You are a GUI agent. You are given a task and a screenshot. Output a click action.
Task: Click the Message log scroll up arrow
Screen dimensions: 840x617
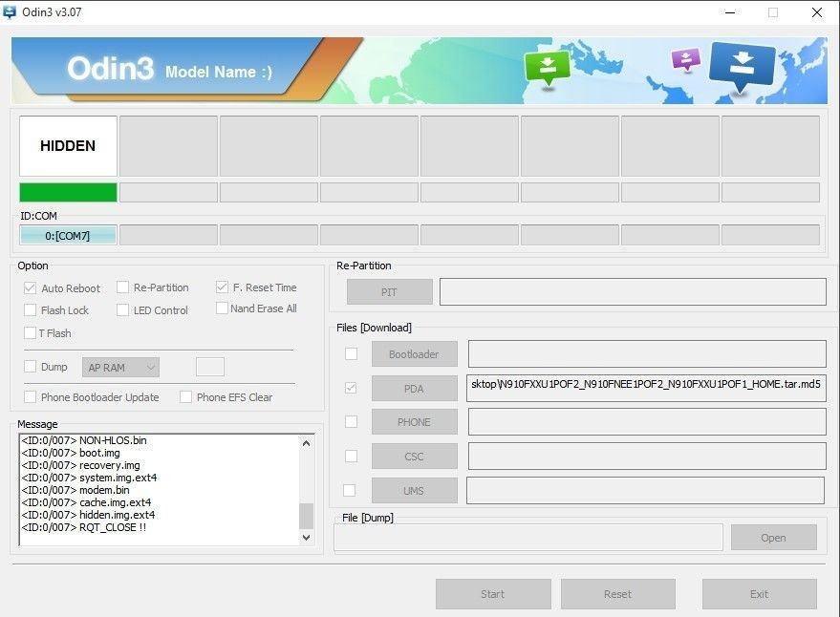[307, 443]
